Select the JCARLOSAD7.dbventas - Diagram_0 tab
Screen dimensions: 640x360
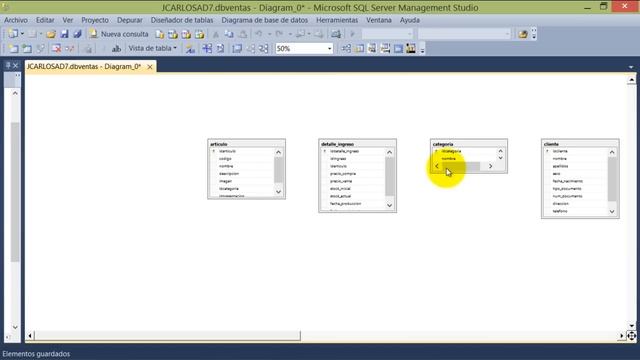click(84, 66)
